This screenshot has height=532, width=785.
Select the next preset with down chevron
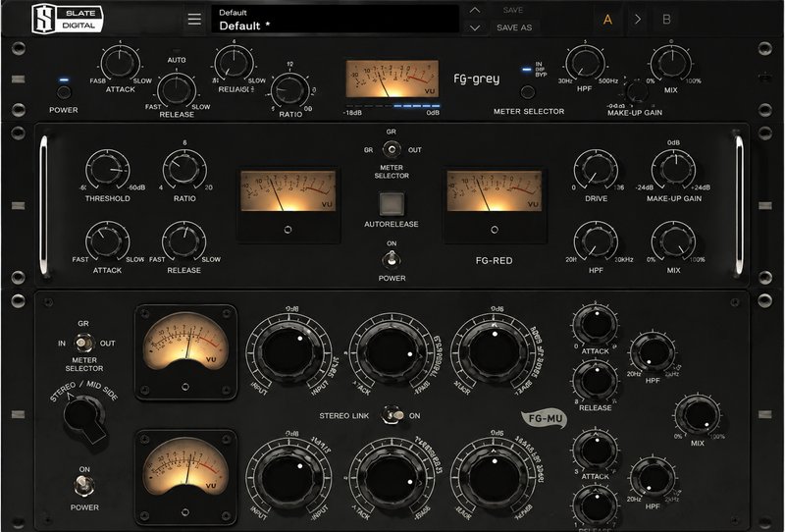tap(475, 27)
